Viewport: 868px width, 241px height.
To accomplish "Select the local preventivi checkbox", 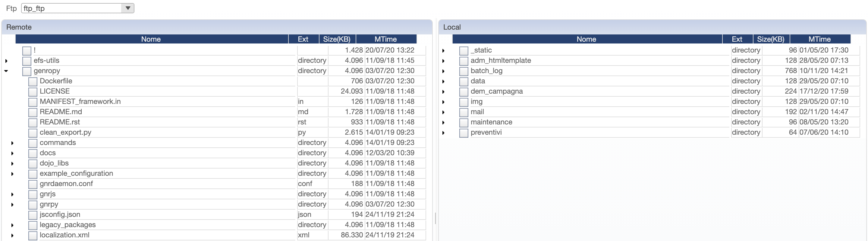I will click(x=464, y=133).
